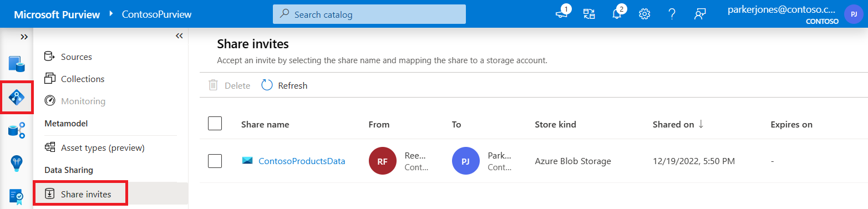
Task: Open the feedback person icon in header
Action: pos(699,14)
